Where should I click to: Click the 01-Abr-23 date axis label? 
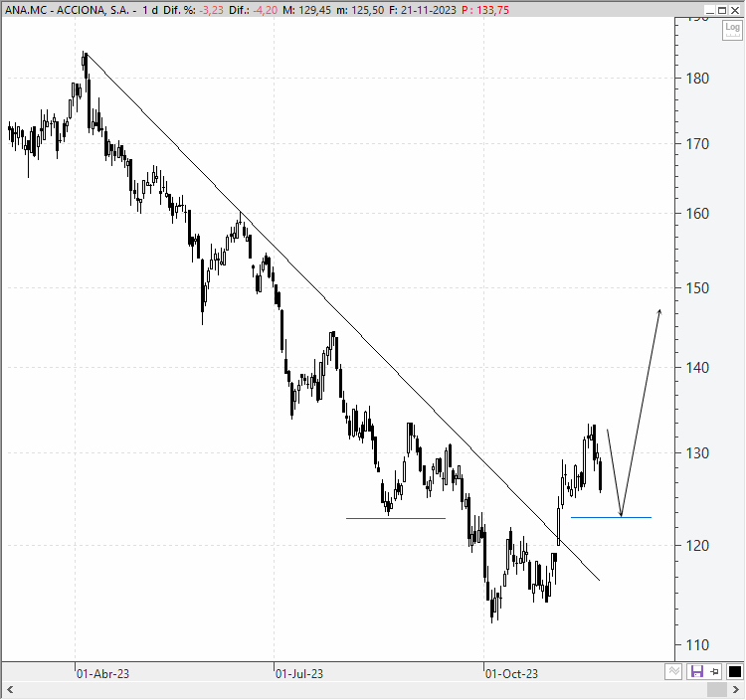tap(102, 674)
